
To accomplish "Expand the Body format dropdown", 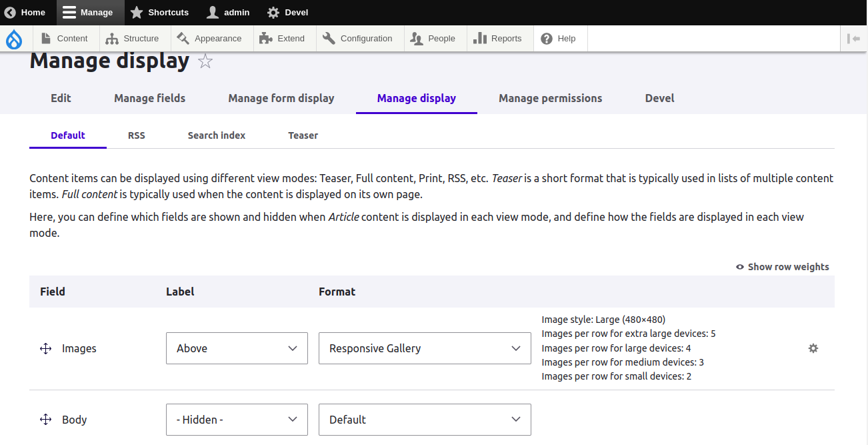I will click(x=425, y=420).
